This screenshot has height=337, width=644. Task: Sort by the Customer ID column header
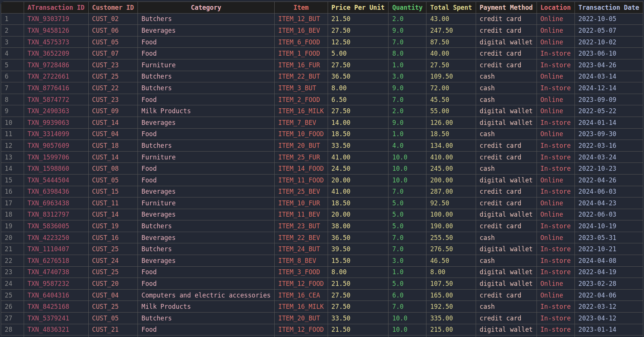[113, 8]
